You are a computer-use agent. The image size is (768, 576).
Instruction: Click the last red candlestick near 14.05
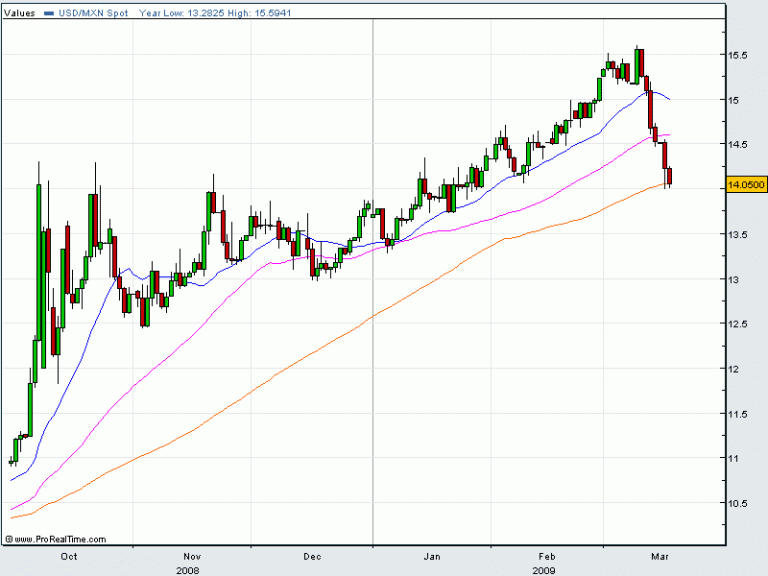point(669,177)
